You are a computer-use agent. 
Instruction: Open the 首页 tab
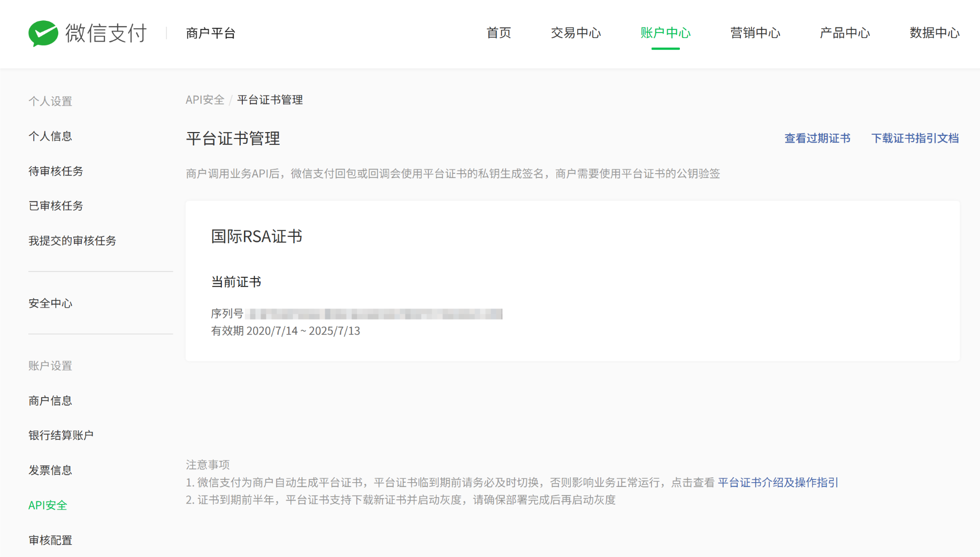pyautogui.click(x=499, y=33)
